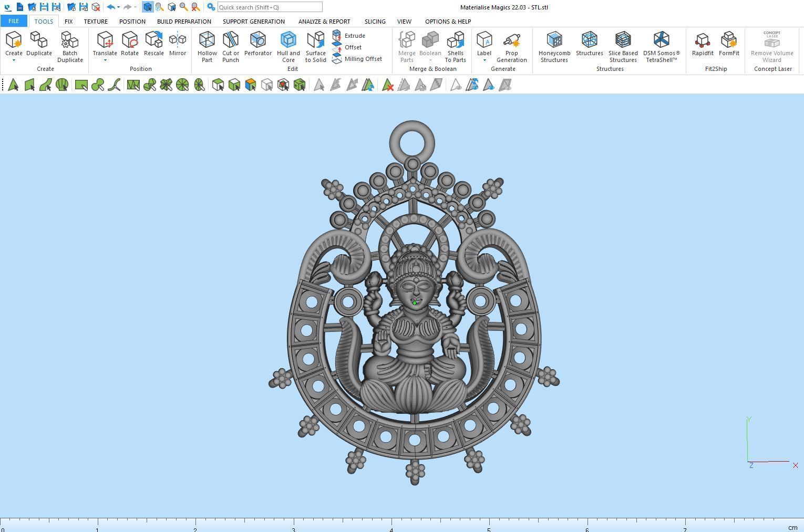Click the Duplicate tool
The width and height of the screenshot is (804, 532).
pyautogui.click(x=39, y=44)
